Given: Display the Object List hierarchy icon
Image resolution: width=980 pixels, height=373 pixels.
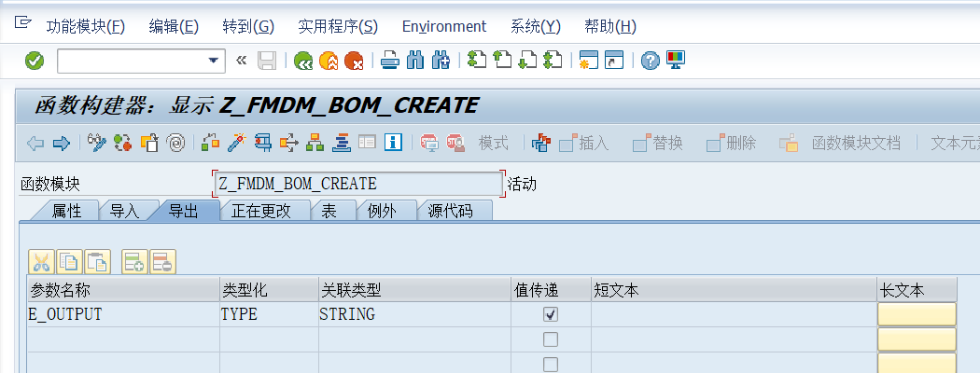Looking at the screenshot, I should click(x=315, y=143).
